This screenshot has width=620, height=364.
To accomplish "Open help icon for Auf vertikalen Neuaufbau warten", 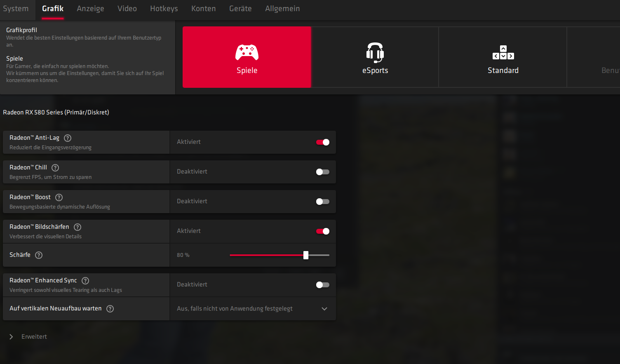I will coord(110,309).
